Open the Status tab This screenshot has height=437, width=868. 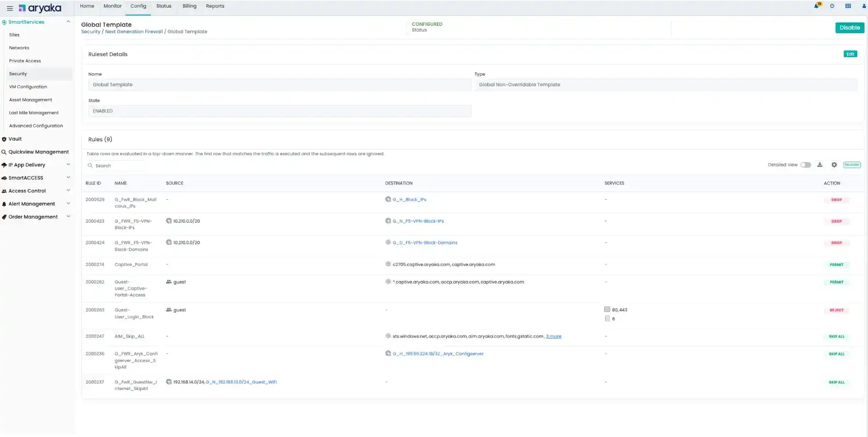pyautogui.click(x=164, y=6)
